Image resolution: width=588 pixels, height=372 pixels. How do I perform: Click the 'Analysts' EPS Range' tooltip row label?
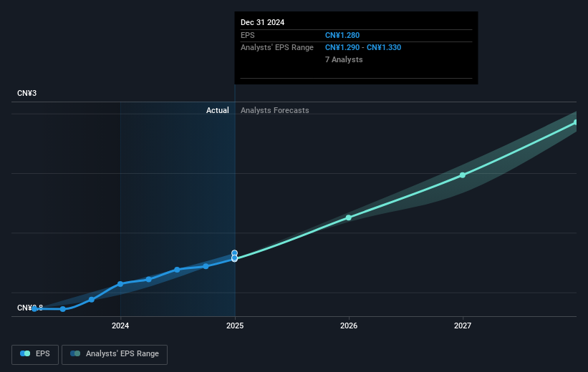point(277,48)
